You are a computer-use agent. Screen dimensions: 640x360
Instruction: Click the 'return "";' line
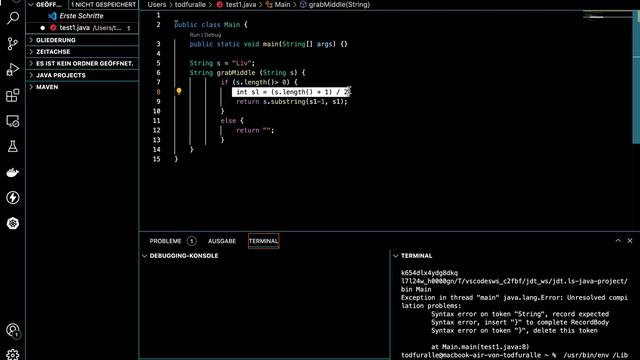pos(255,131)
